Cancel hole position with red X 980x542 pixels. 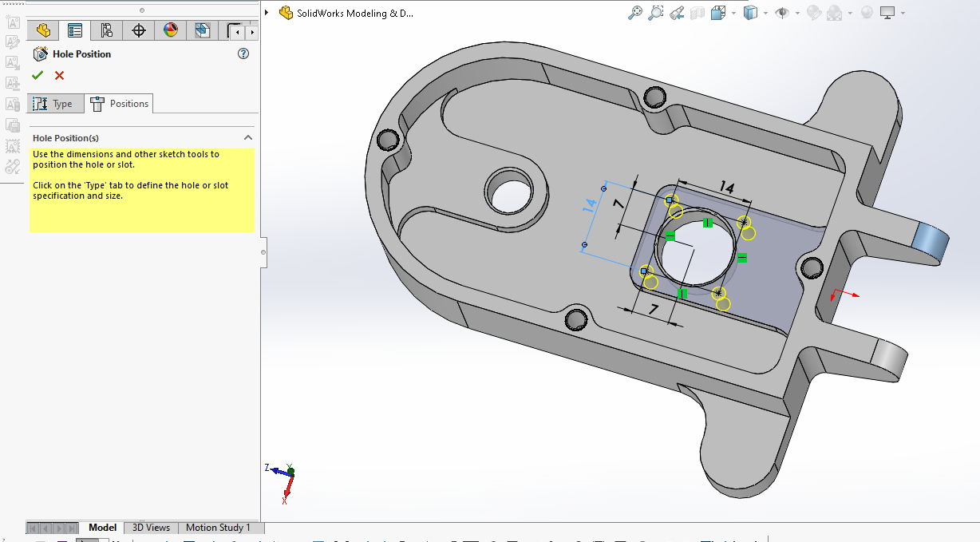click(x=59, y=75)
